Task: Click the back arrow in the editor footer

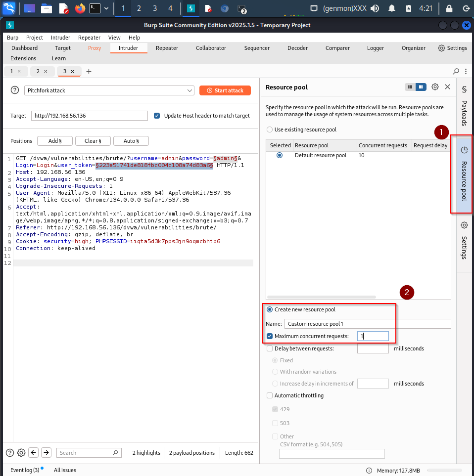Action: 34,453
